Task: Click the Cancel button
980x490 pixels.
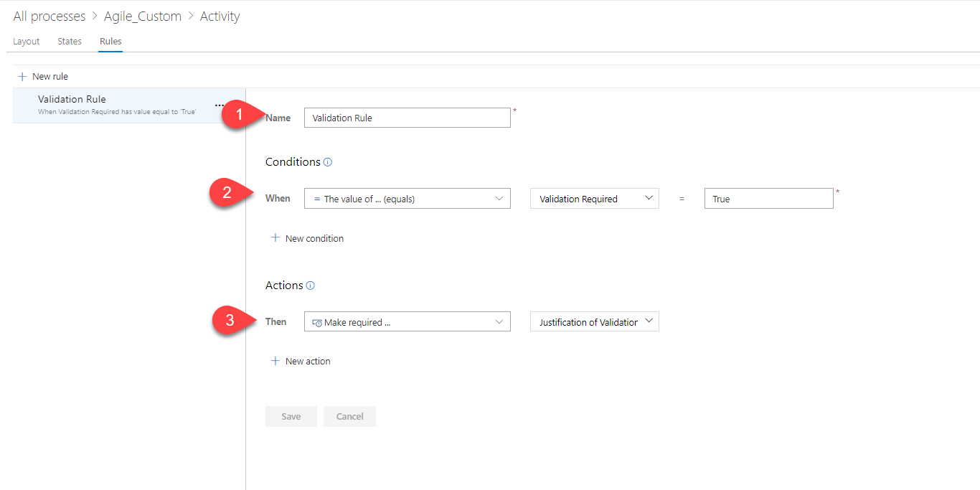Action: coord(349,416)
